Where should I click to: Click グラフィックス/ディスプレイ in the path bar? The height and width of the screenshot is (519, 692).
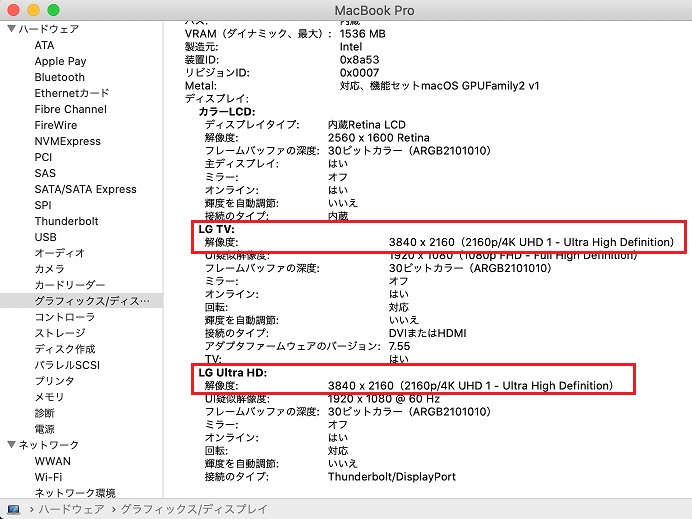click(194, 509)
